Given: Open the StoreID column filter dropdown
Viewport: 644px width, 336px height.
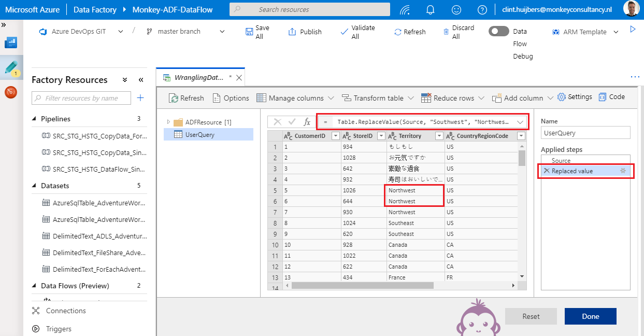Looking at the screenshot, I should pos(381,136).
